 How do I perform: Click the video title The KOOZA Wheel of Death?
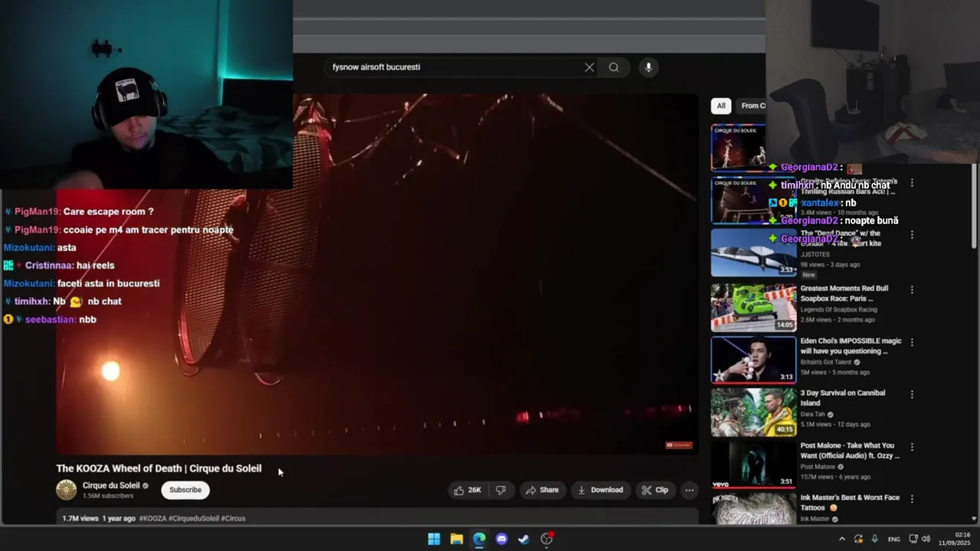coord(158,468)
